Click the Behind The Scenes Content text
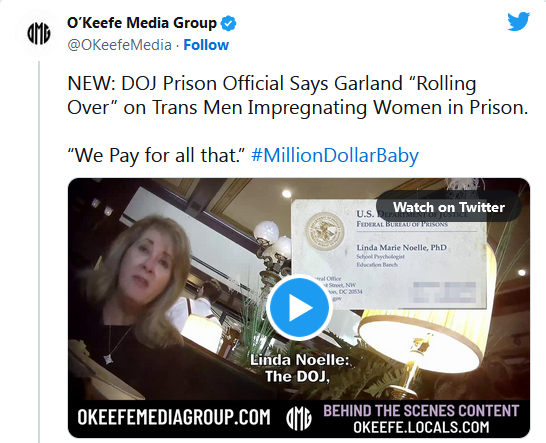Viewport: 546px width, 443px height. click(x=421, y=411)
